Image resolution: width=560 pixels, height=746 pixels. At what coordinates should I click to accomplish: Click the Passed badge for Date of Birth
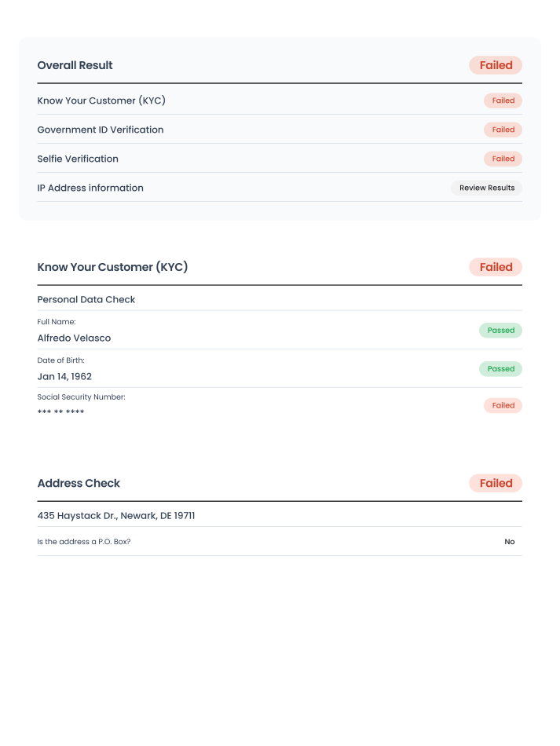coord(500,369)
